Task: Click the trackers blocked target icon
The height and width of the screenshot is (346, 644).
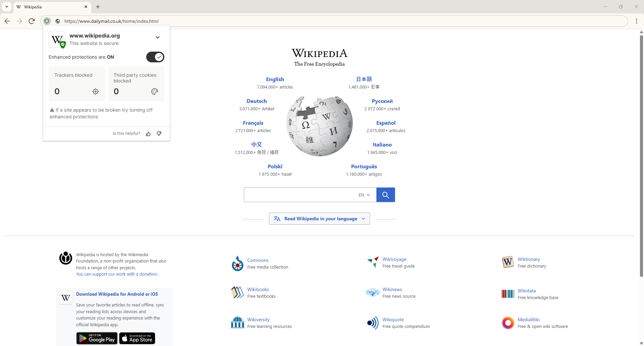Action: [96, 92]
